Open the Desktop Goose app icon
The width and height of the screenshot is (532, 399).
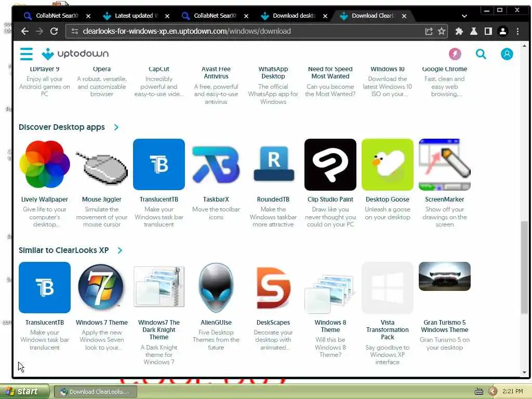[x=388, y=165]
